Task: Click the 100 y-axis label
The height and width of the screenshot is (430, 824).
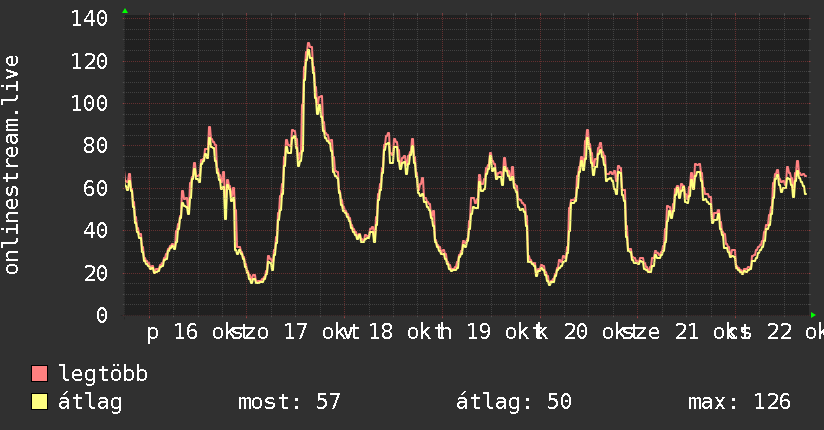Action: [x=89, y=104]
